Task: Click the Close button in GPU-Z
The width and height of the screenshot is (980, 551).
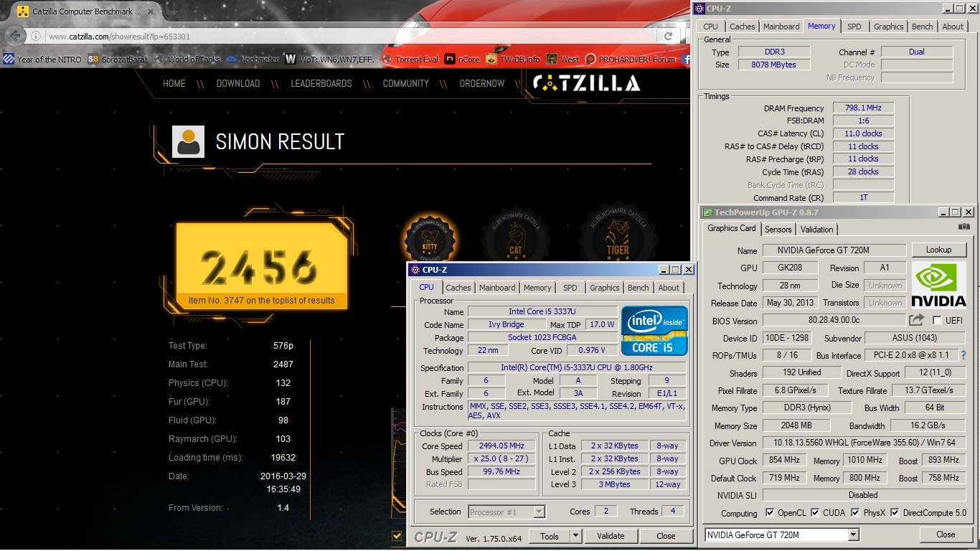Action: [x=946, y=534]
